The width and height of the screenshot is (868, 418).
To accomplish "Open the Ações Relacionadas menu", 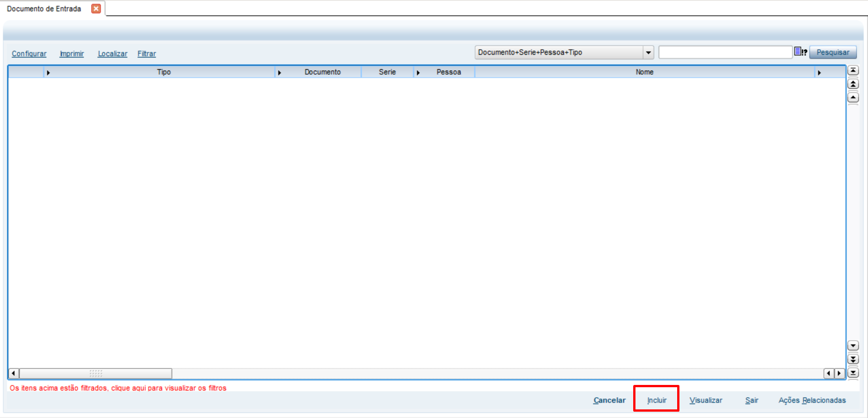I will pos(812,400).
